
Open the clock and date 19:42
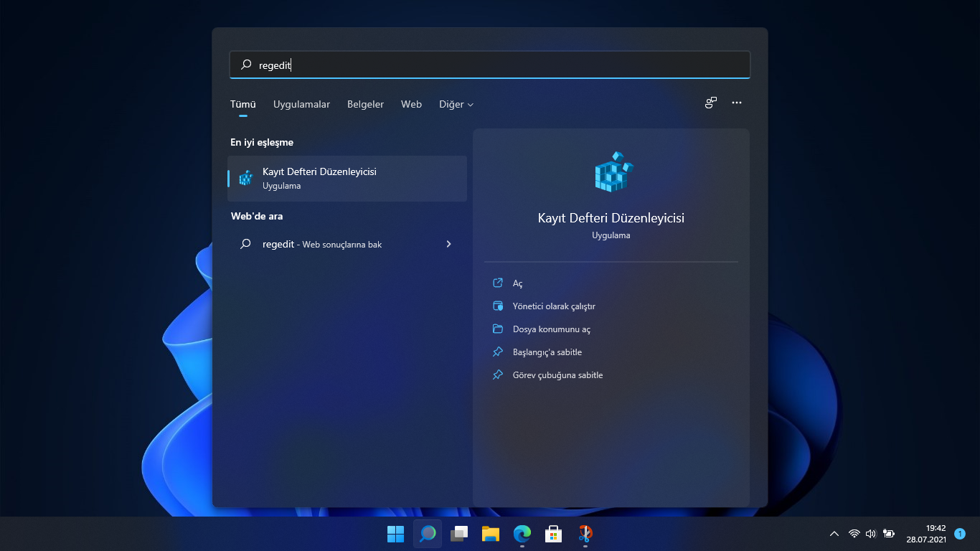[926, 533]
